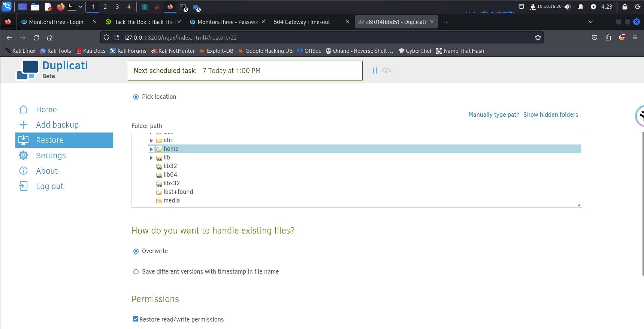Expand the lib folder tree node
This screenshot has width=644, height=329.
pyautogui.click(x=151, y=158)
